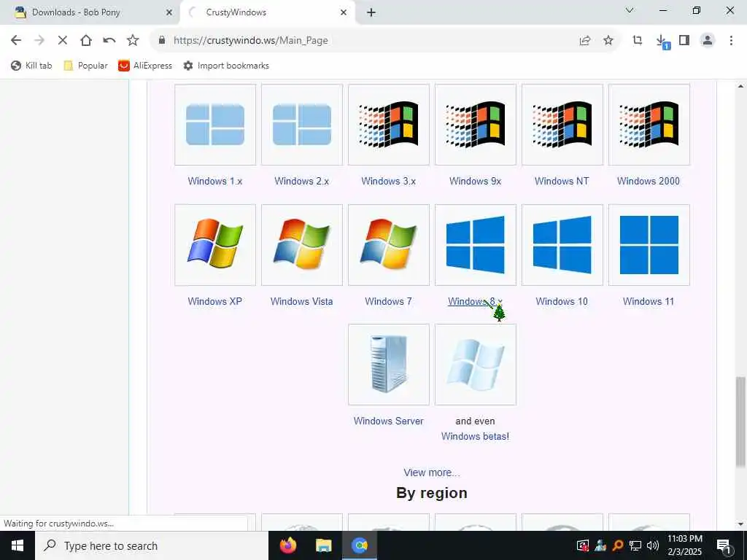Click the Kill tab bookmark

tap(31, 66)
